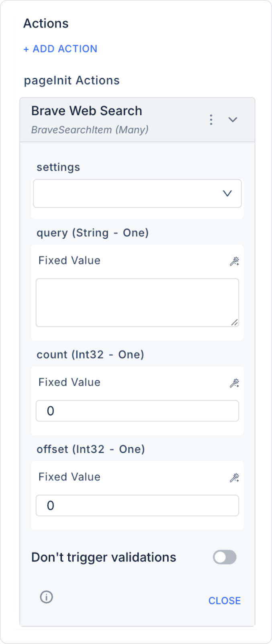The height and width of the screenshot is (644, 272).
Task: Open the settings dropdown
Action: coord(137,194)
